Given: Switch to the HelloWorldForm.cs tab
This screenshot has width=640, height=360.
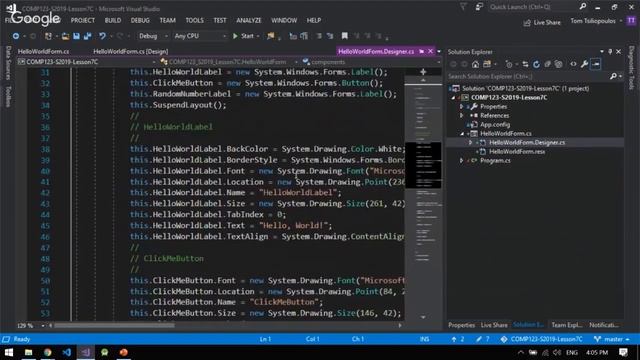Looking at the screenshot, I should point(43,51).
